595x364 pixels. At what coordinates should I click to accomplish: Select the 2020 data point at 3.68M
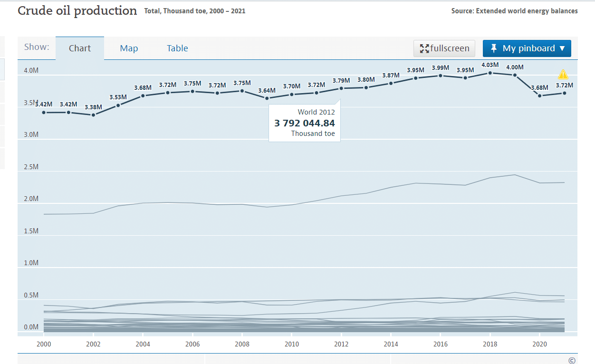click(539, 96)
